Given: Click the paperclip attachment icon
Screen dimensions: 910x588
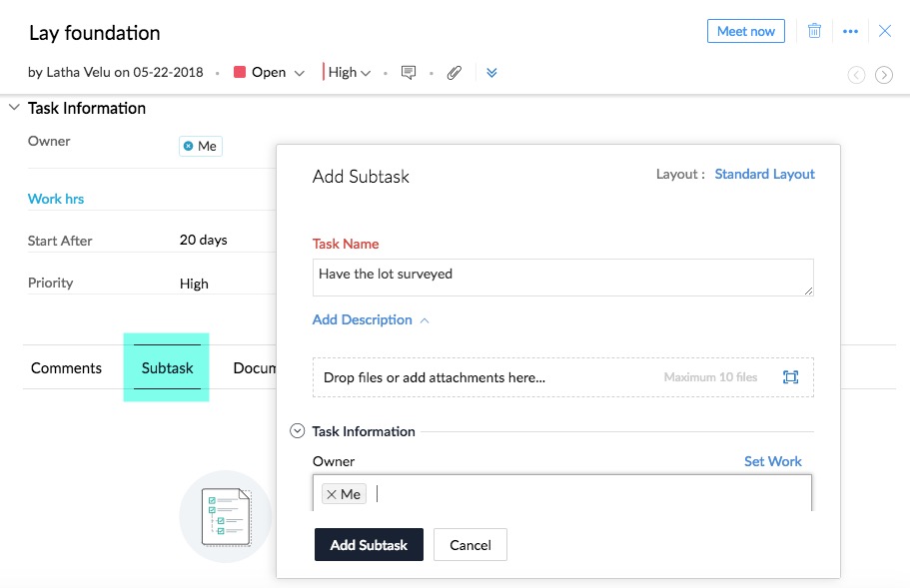Looking at the screenshot, I should pyautogui.click(x=455, y=73).
